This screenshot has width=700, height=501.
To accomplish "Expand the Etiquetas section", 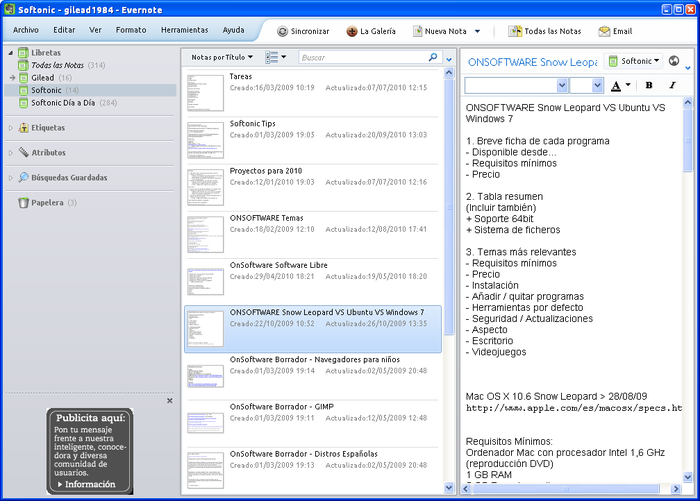I will click(x=11, y=128).
